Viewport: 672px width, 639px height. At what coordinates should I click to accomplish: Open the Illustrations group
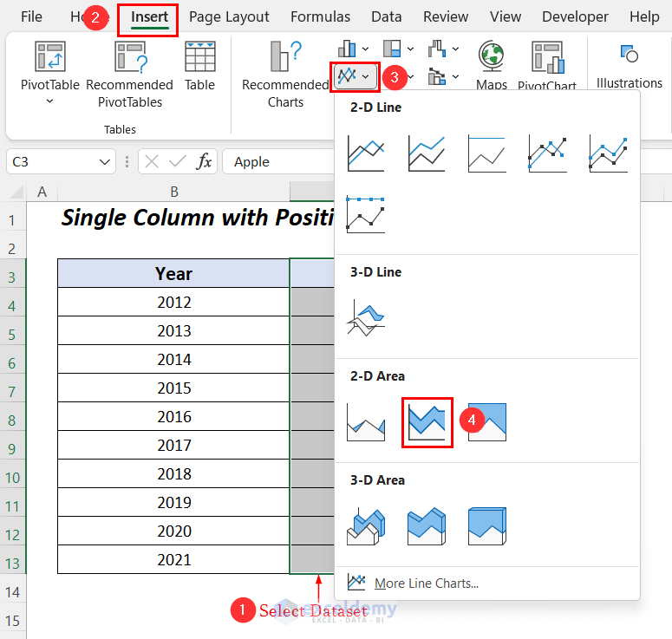[630, 66]
